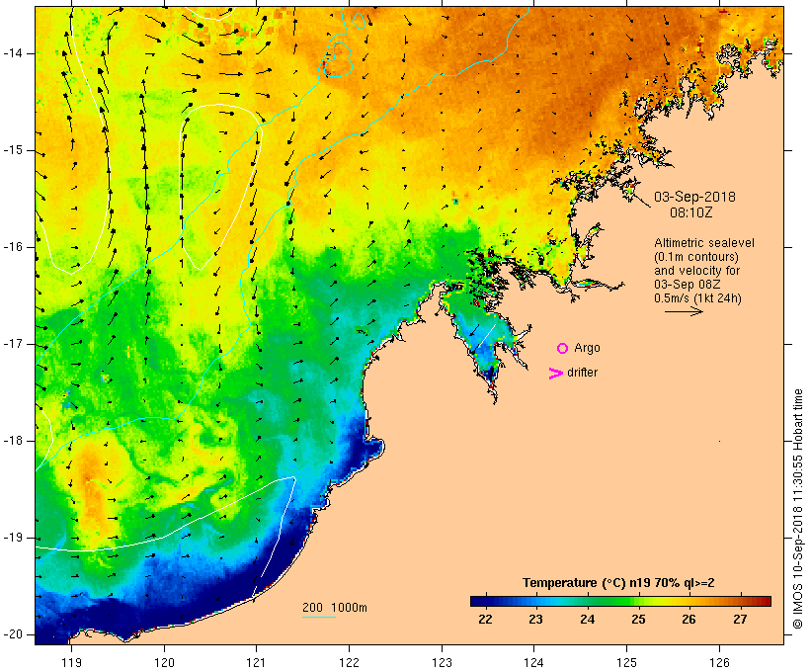Click the '200 1000m' depth contour label
Image resolution: width=810 pixels, height=672 pixels.
coord(335,608)
